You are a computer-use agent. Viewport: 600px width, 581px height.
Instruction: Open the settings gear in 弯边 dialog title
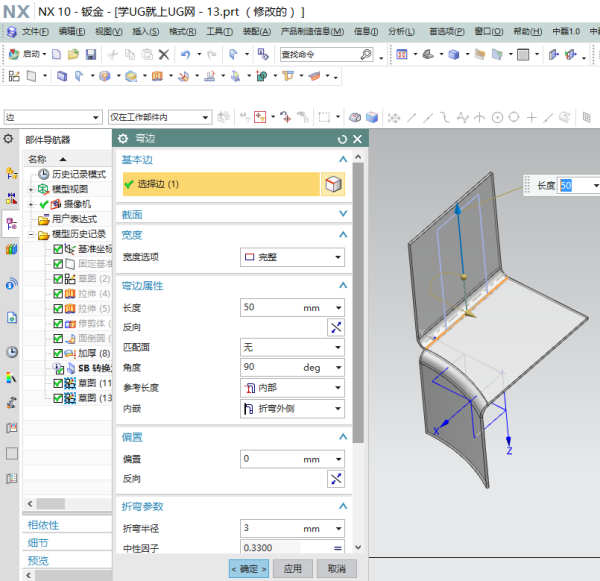click(x=123, y=139)
